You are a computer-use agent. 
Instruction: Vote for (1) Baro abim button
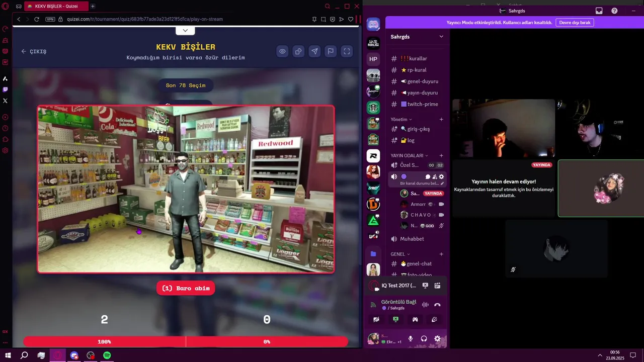click(186, 288)
